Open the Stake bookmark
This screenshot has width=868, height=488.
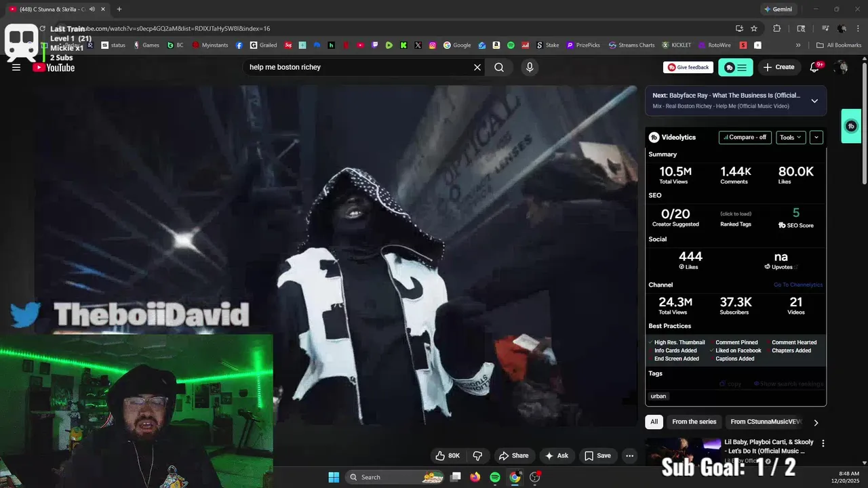(x=548, y=45)
